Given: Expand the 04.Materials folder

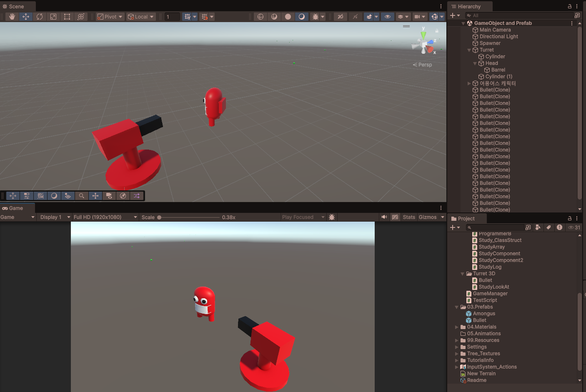Looking at the screenshot, I should coord(457,327).
